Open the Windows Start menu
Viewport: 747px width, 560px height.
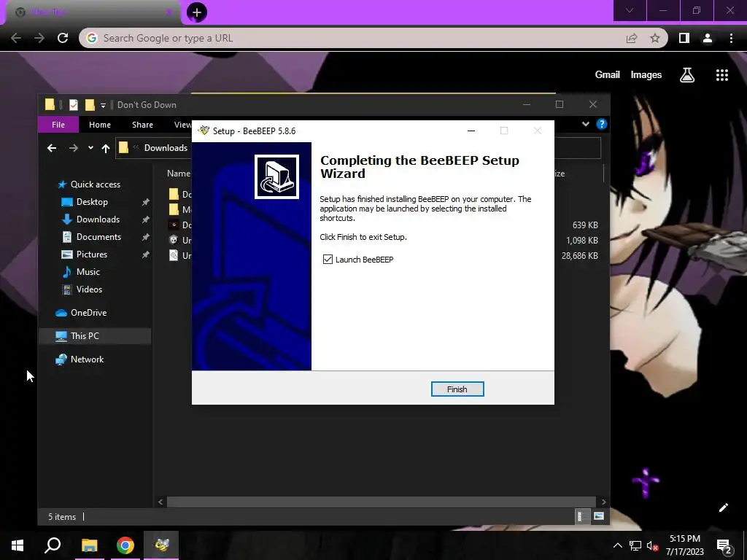pos(18,545)
